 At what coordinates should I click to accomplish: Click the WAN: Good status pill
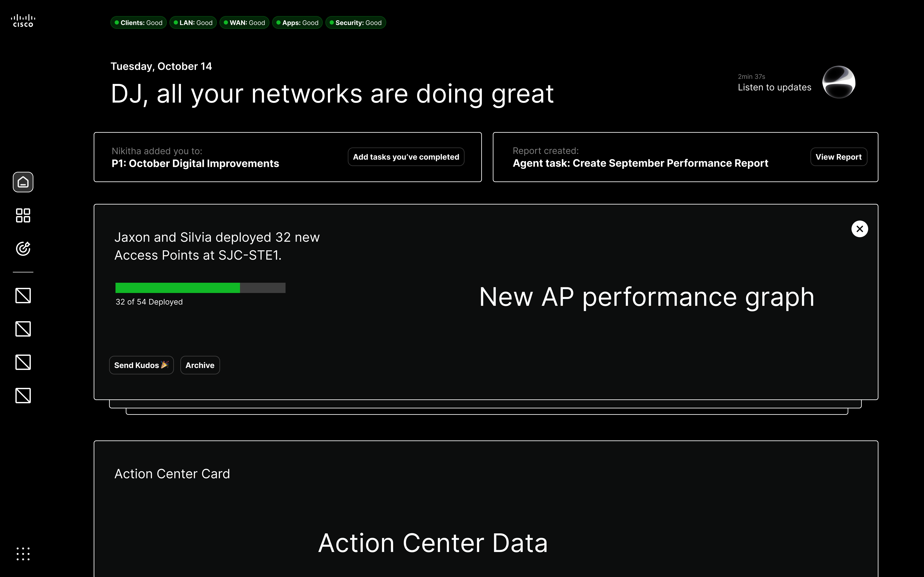click(x=244, y=22)
